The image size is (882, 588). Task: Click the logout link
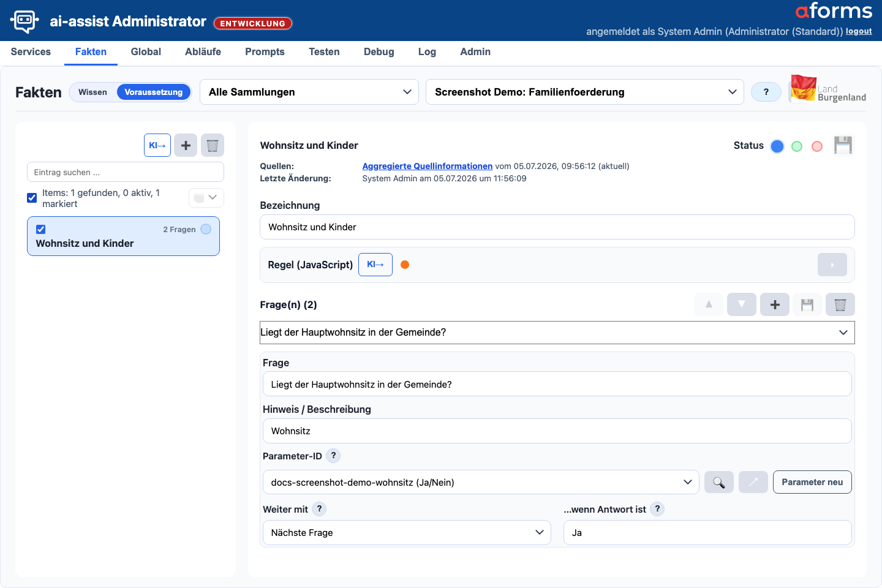[859, 31]
